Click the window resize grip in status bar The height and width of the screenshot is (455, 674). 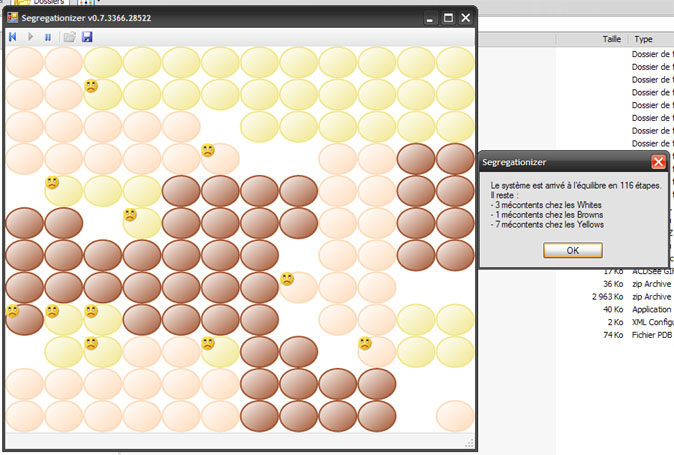[469, 443]
